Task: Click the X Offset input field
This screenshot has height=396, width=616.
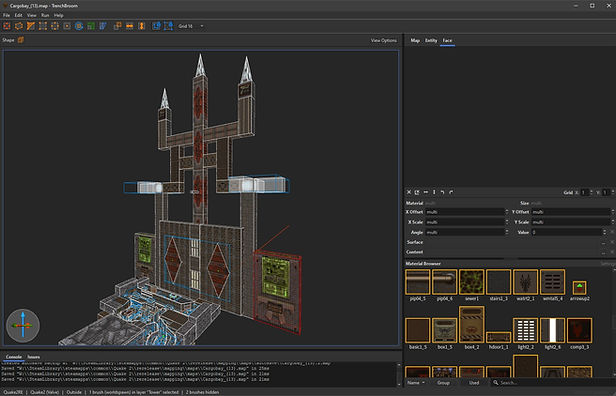Action: click(x=466, y=212)
